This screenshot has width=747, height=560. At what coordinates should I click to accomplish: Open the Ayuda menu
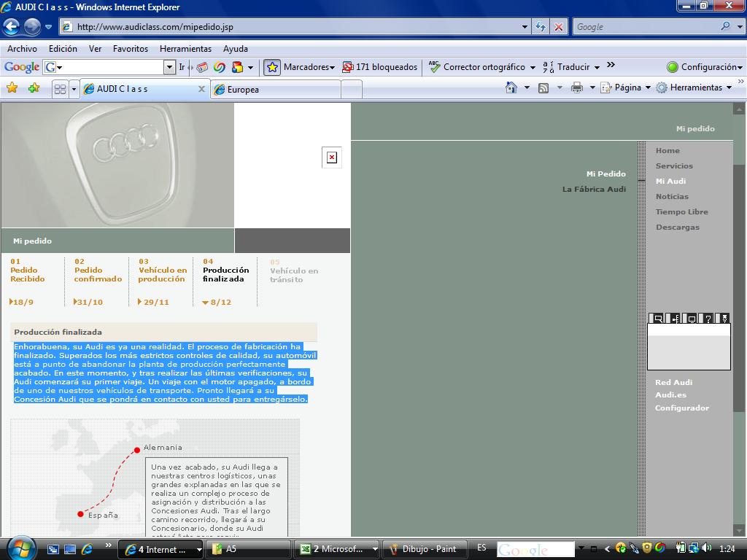(x=236, y=49)
